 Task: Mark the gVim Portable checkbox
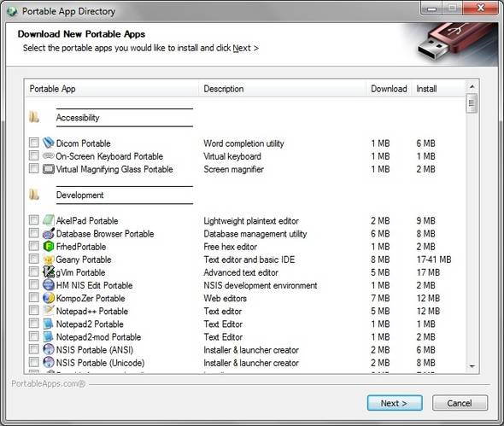tap(34, 272)
